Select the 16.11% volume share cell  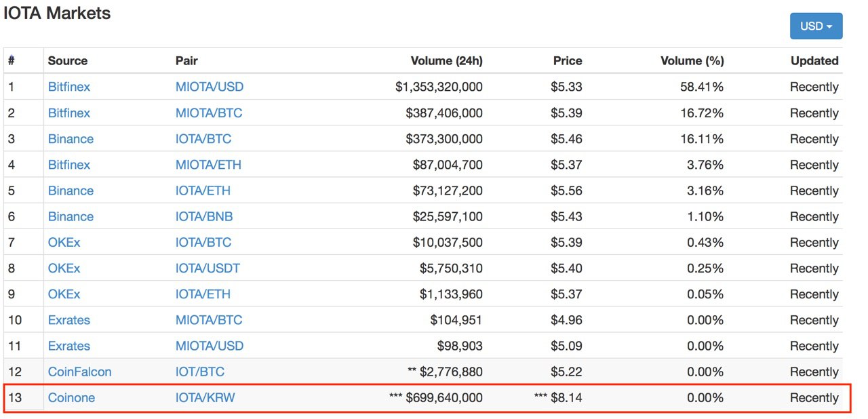[x=702, y=138]
